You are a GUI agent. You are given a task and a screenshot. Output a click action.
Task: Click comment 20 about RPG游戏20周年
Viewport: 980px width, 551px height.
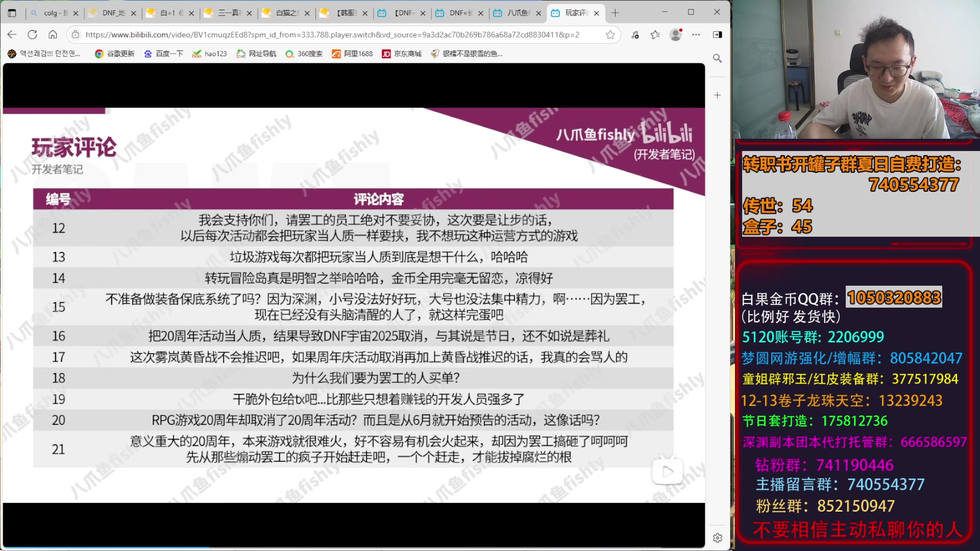[376, 420]
